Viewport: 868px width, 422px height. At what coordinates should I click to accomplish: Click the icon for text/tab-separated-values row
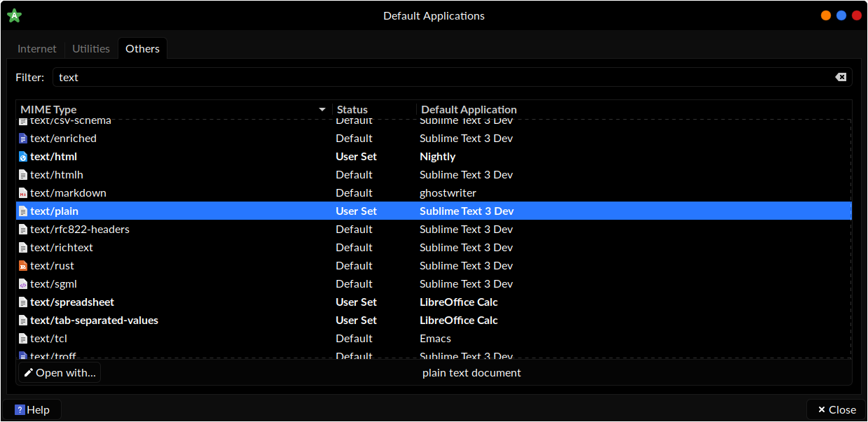click(23, 321)
